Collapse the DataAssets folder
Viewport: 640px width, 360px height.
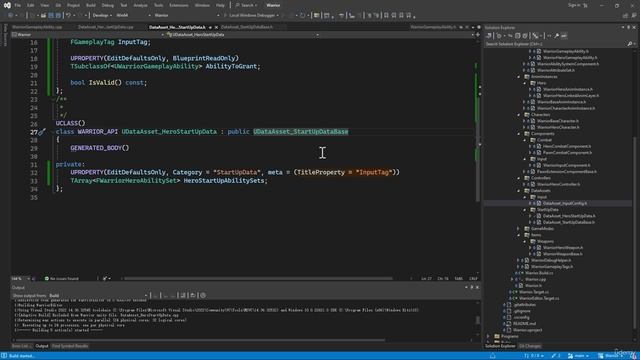pos(519,191)
